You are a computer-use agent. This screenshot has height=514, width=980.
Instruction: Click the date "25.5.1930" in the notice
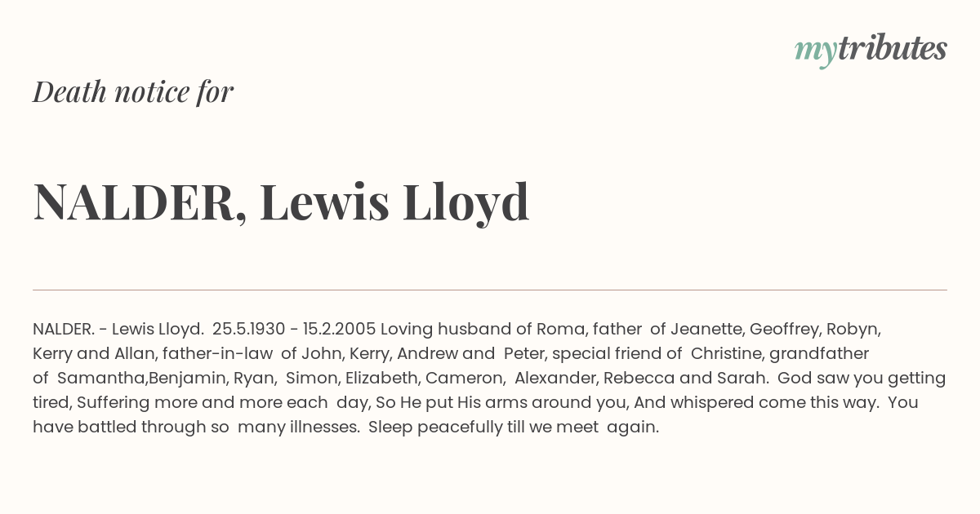tap(248, 330)
